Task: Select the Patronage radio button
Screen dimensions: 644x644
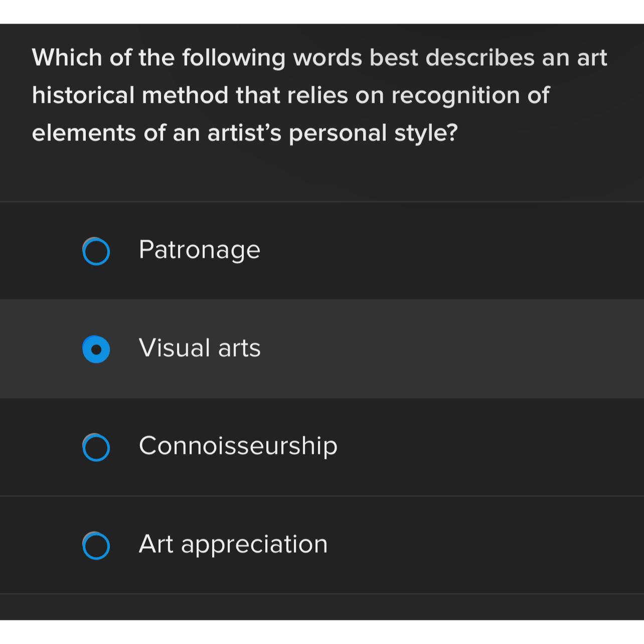Action: click(x=96, y=251)
